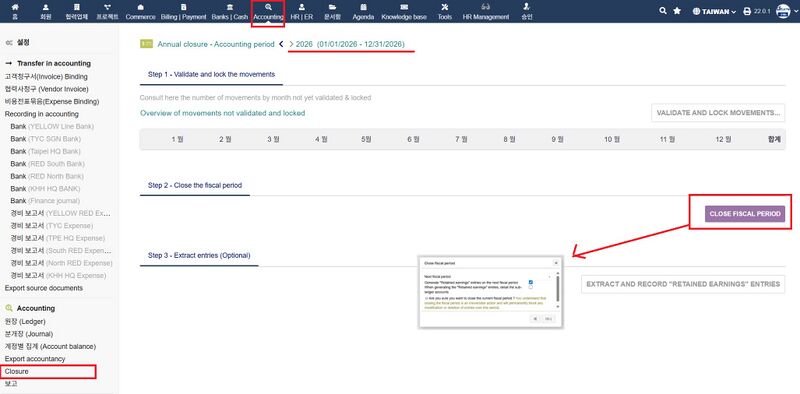The width and height of the screenshot is (800, 394).
Task: Open the Agenda calendar icon
Action: 363,8
